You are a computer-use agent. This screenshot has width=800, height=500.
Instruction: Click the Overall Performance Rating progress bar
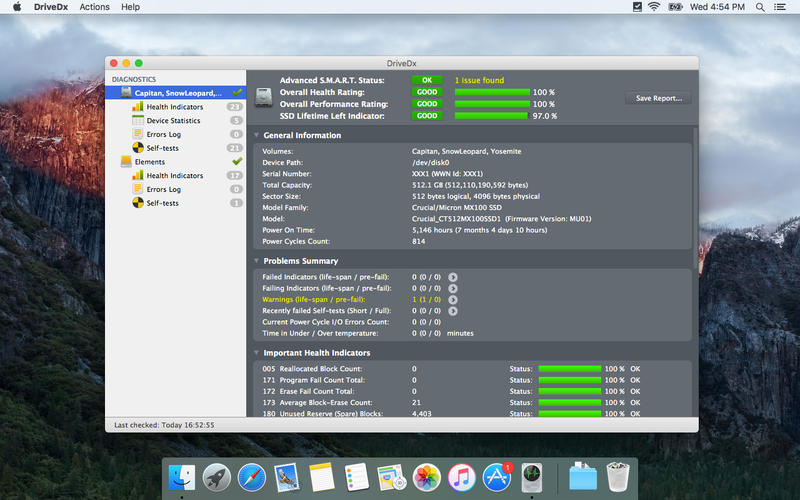coord(492,104)
